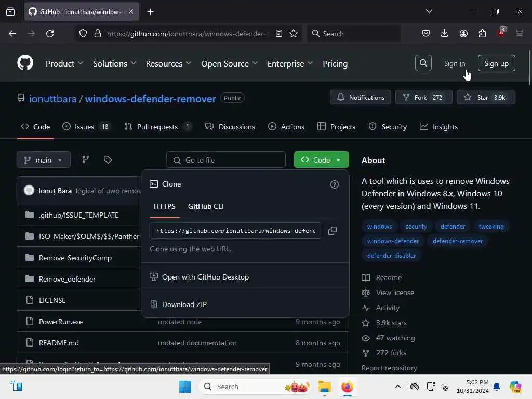
Task: List all tabs dropdown chevron
Action: pyautogui.click(x=429, y=11)
